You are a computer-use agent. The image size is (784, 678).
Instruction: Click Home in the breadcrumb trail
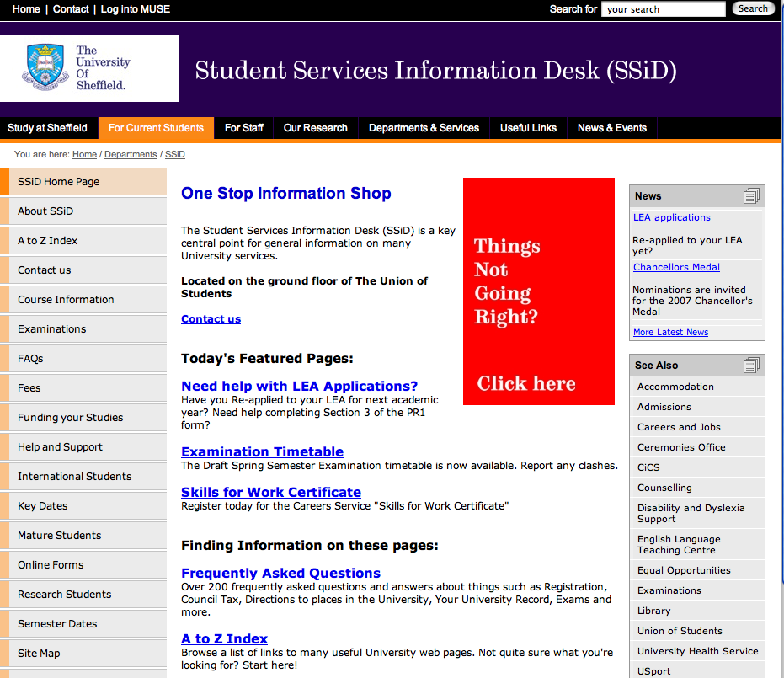[x=84, y=154]
